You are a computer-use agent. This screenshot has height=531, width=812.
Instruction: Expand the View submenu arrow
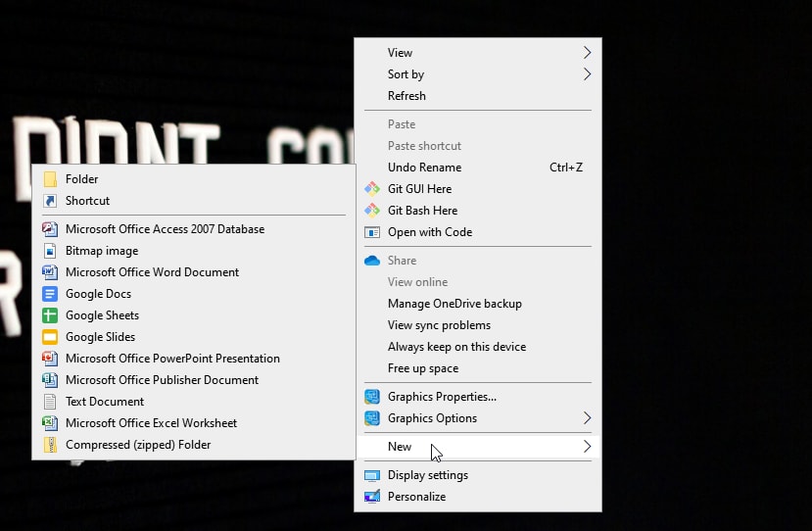587,53
